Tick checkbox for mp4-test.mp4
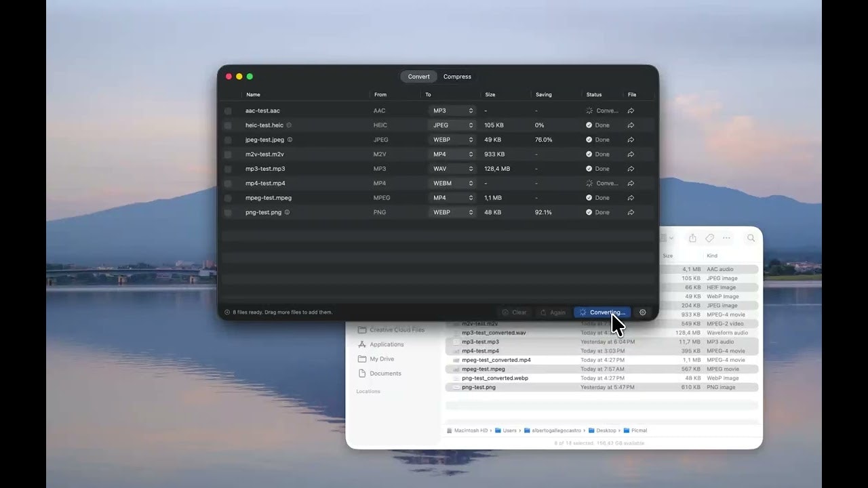868x488 pixels. (x=228, y=183)
